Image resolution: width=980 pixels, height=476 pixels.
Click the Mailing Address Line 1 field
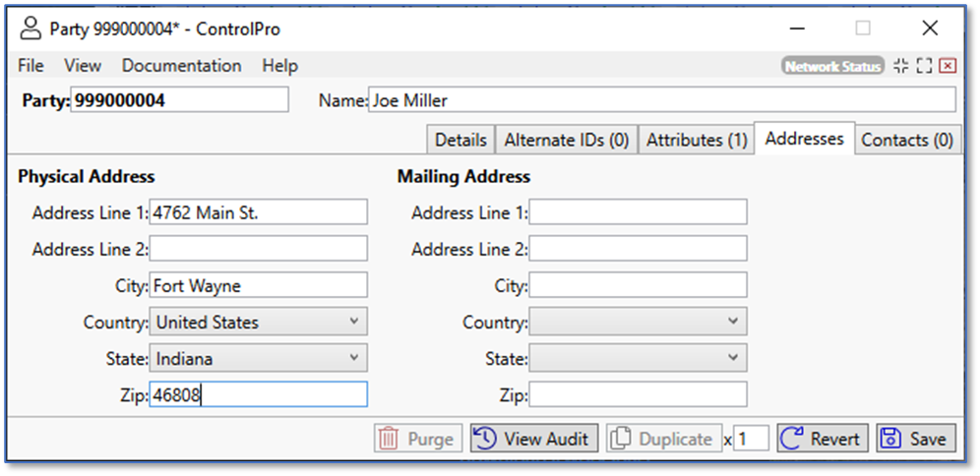point(638,212)
